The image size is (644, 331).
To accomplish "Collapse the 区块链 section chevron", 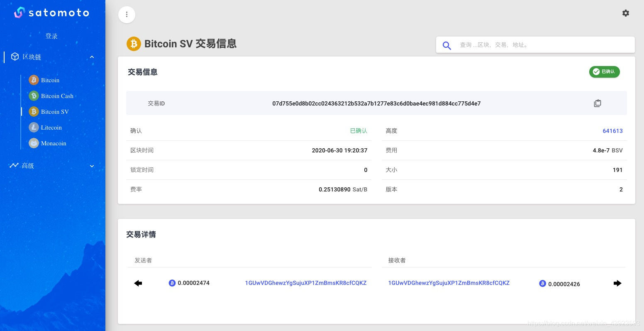I will 92,57.
